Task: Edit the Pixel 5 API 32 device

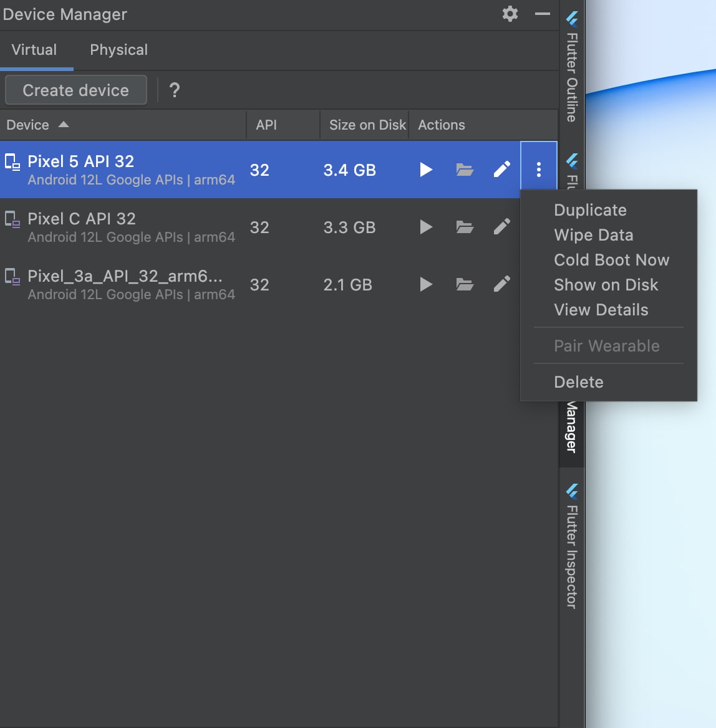Action: (x=502, y=170)
